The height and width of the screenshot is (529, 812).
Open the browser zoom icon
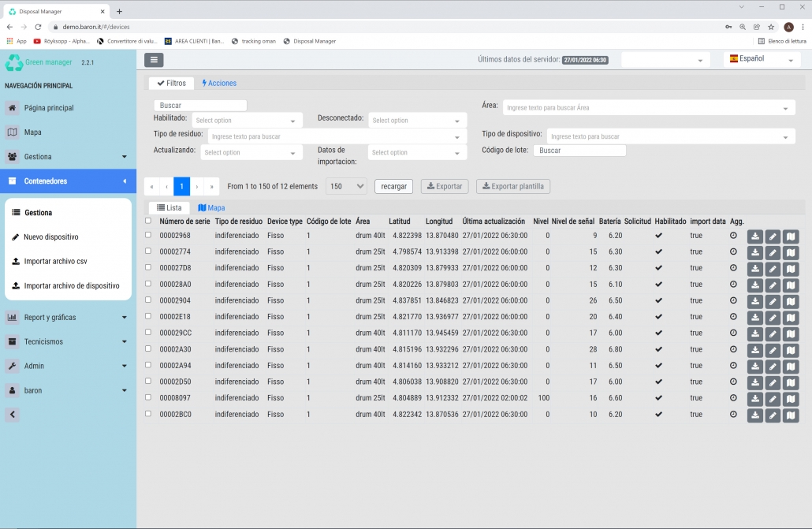743,27
